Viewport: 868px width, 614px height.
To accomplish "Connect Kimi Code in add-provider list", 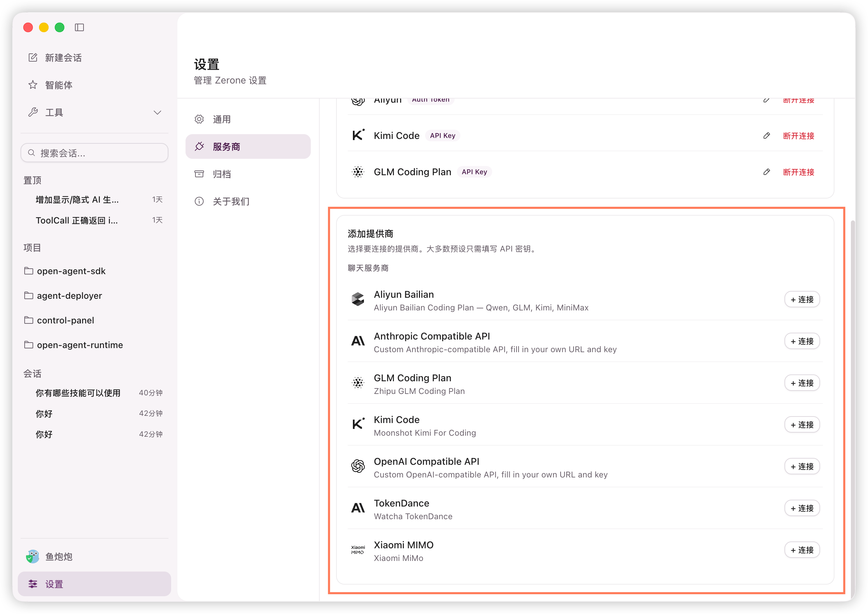I will click(802, 425).
